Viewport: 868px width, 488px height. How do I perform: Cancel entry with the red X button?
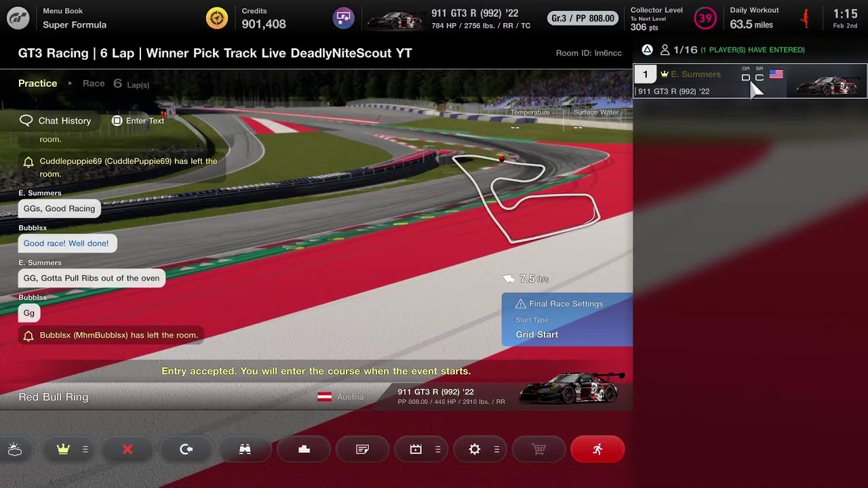127,449
